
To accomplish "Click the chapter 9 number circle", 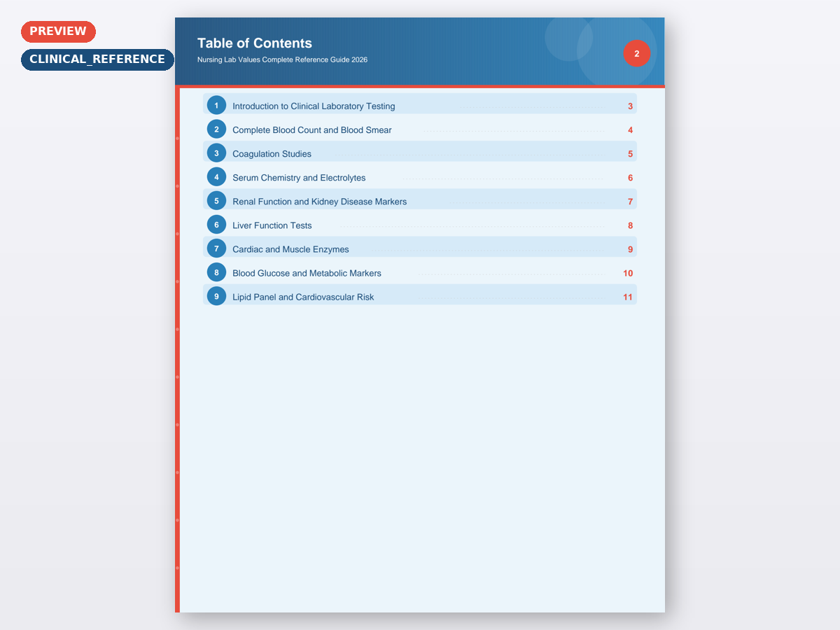I will (216, 296).
